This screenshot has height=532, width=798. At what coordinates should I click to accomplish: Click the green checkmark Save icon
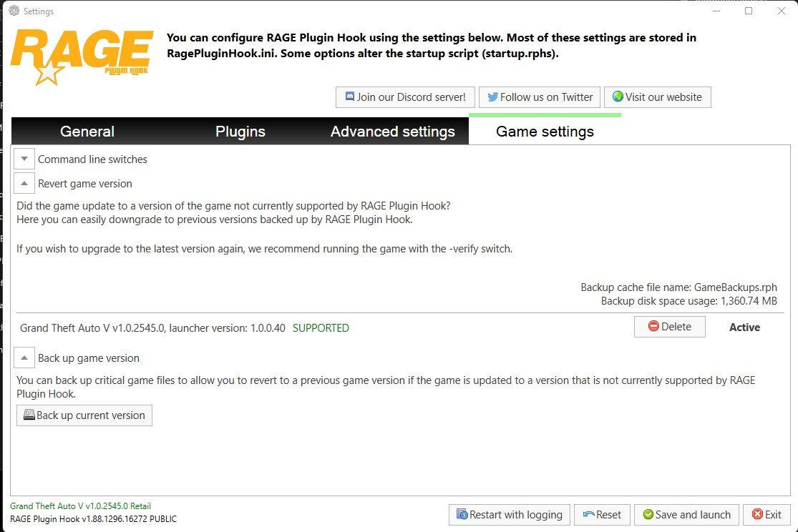[648, 514]
